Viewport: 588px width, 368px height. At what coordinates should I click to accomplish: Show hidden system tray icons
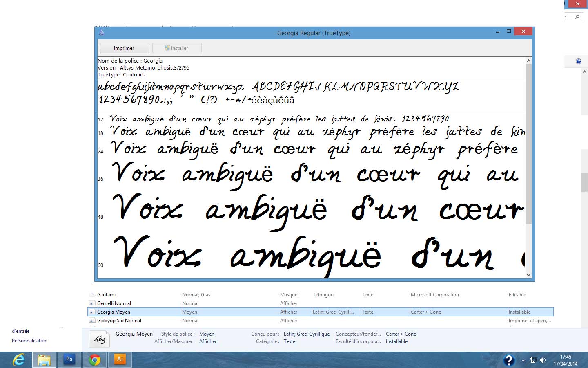pos(523,360)
